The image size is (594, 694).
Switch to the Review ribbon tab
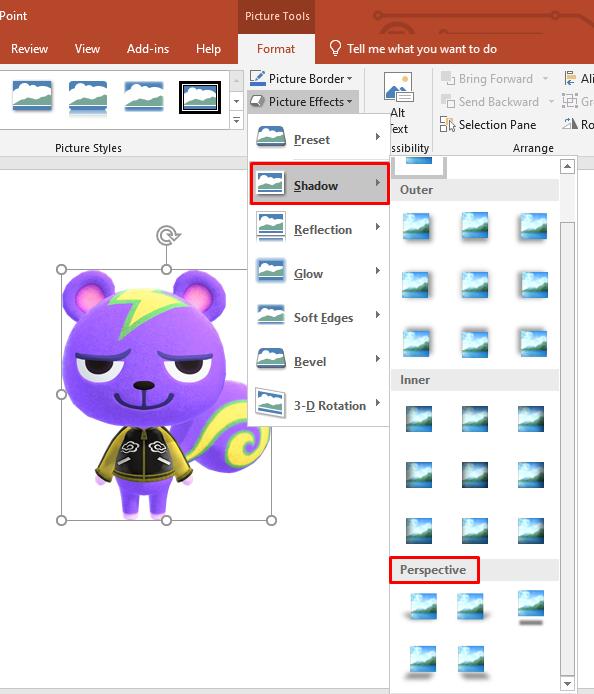29,49
